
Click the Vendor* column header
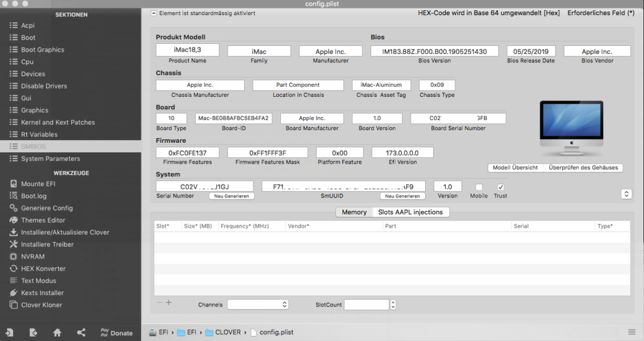tap(335, 226)
